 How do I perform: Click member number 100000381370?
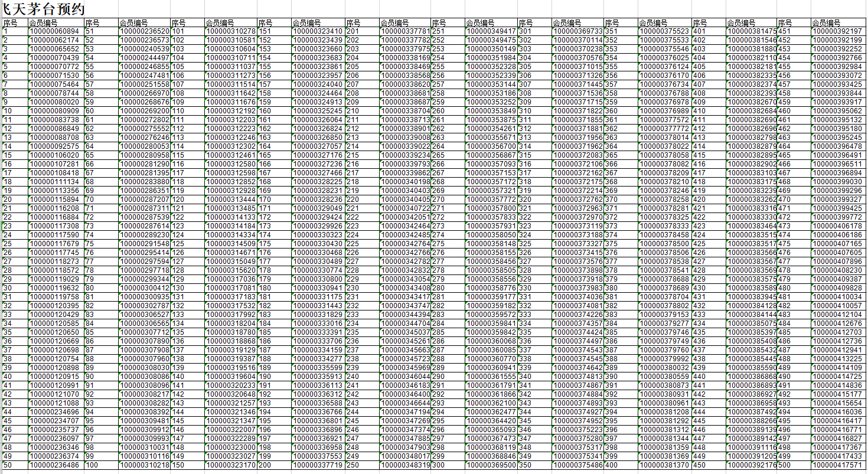(x=664, y=465)
